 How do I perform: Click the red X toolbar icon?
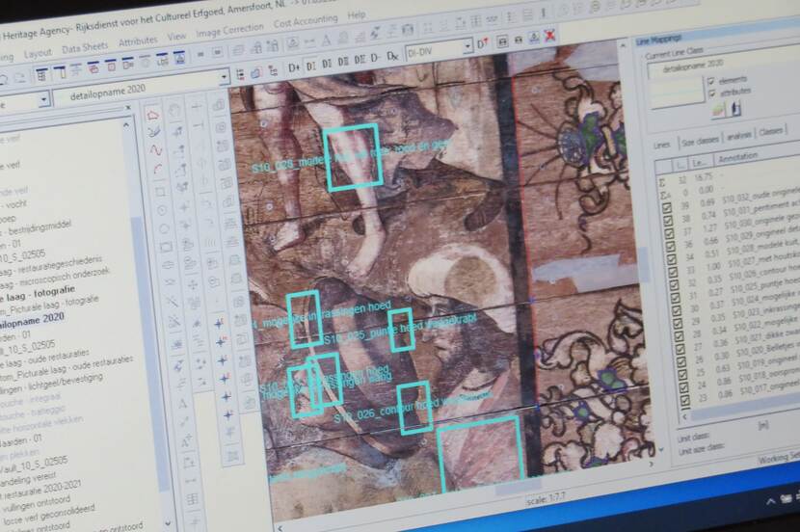tap(550, 36)
